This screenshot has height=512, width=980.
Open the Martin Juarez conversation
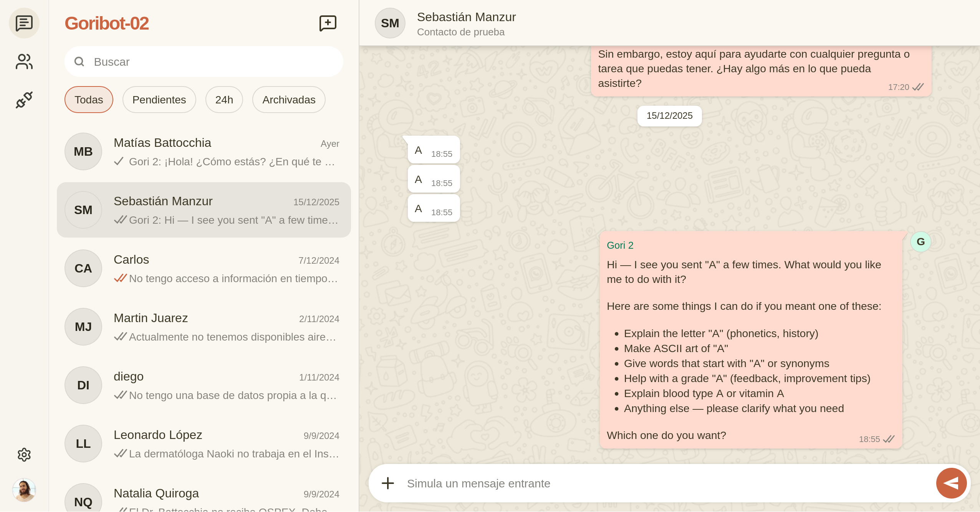pos(204,327)
